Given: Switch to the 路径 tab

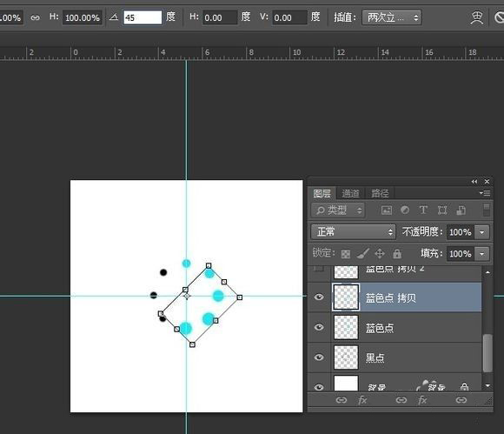Looking at the screenshot, I should (380, 193).
